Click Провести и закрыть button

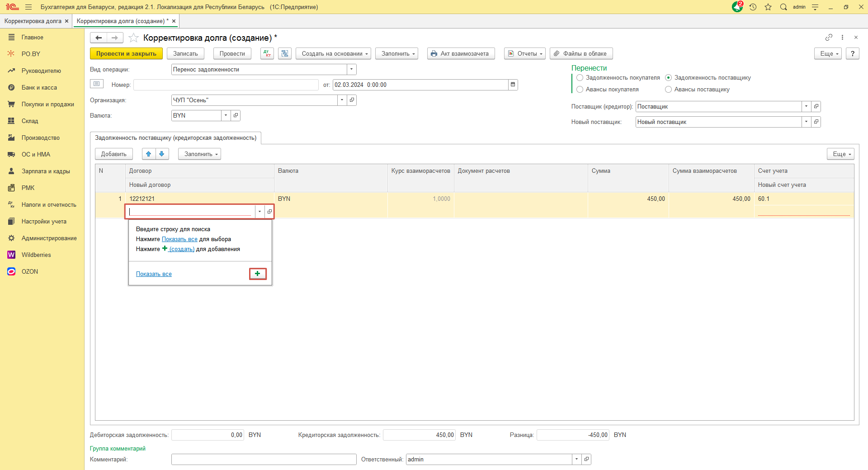[126, 53]
